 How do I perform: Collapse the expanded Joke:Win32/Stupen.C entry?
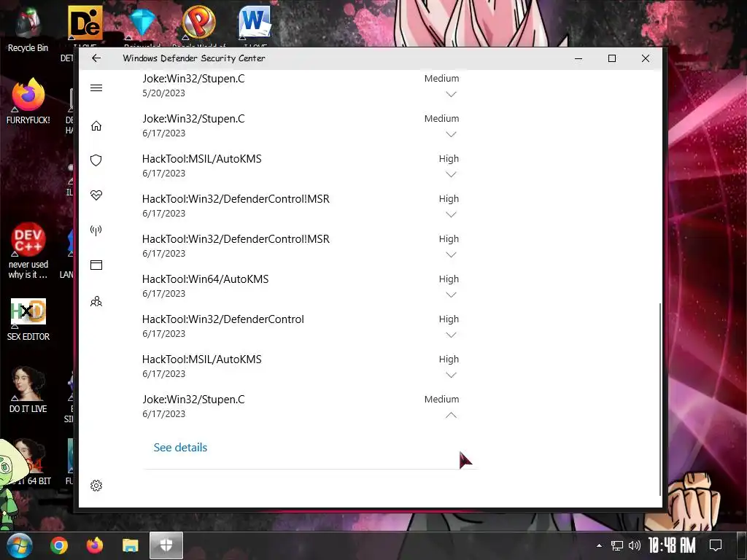(x=451, y=415)
